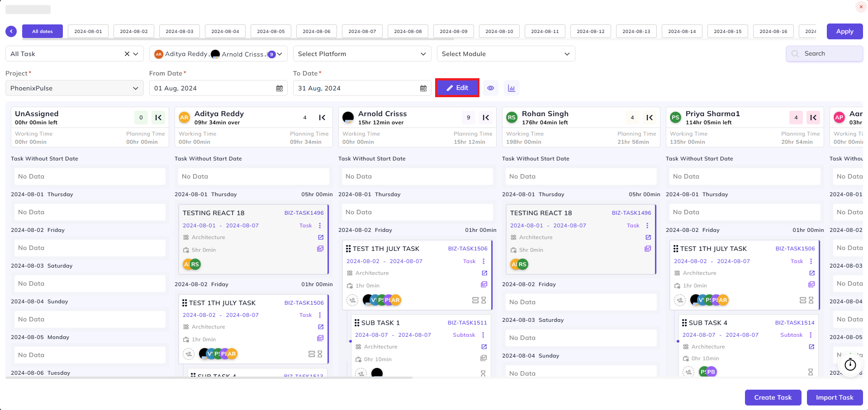Click the '114hr 05min left' text under Priya Sharma1
The height and width of the screenshot is (410, 868).
tap(709, 123)
